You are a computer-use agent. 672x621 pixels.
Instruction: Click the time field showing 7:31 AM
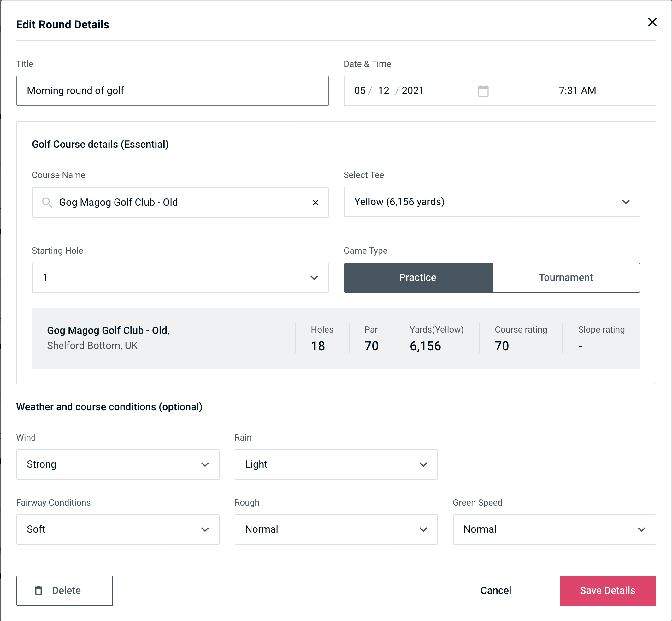click(578, 91)
